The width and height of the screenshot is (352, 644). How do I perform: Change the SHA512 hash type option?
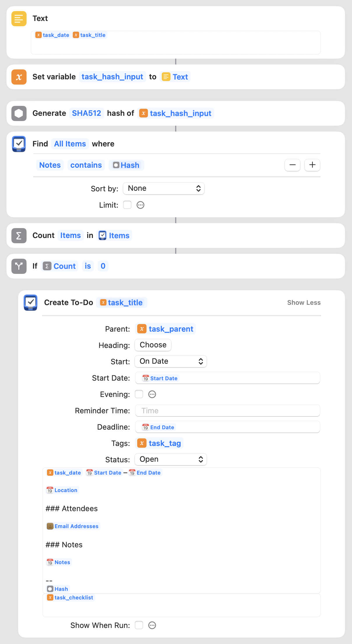pyautogui.click(x=86, y=113)
